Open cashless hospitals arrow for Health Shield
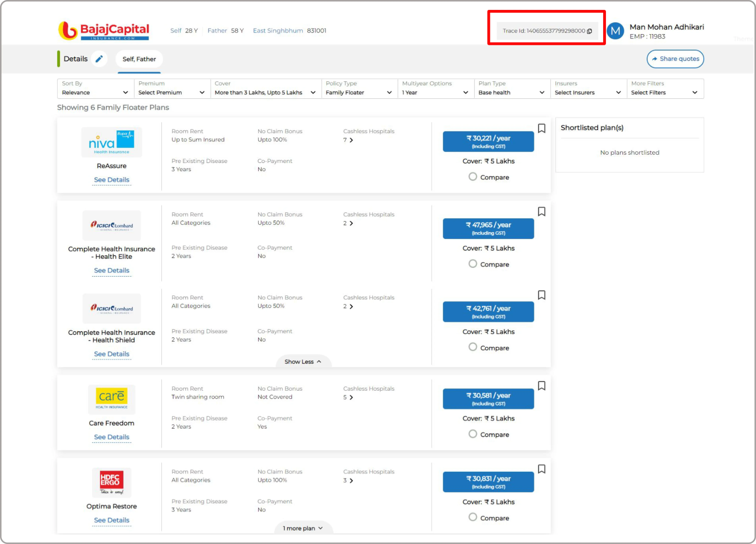The width and height of the screenshot is (756, 544). point(351,307)
